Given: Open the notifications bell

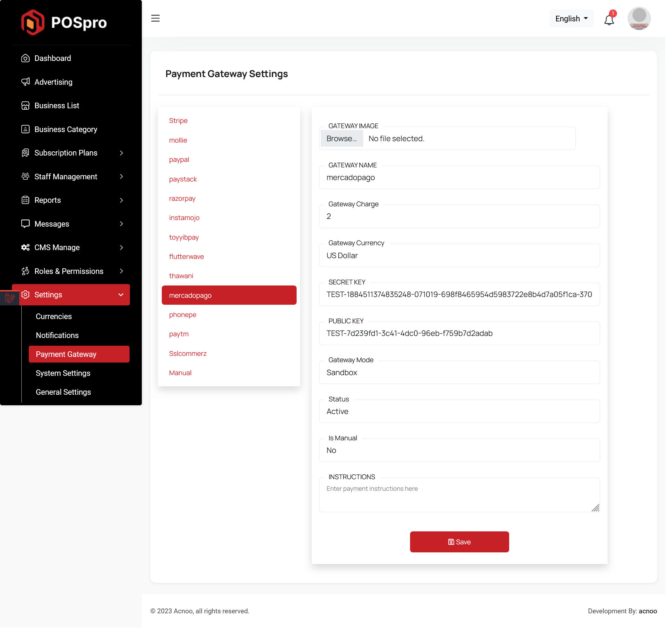Looking at the screenshot, I should pos(609,20).
